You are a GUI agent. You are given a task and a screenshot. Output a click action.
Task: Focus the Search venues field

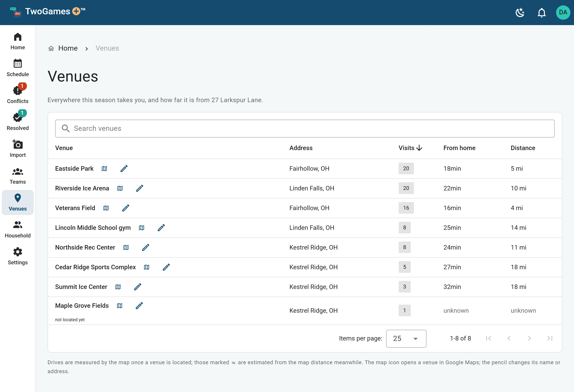coord(305,129)
